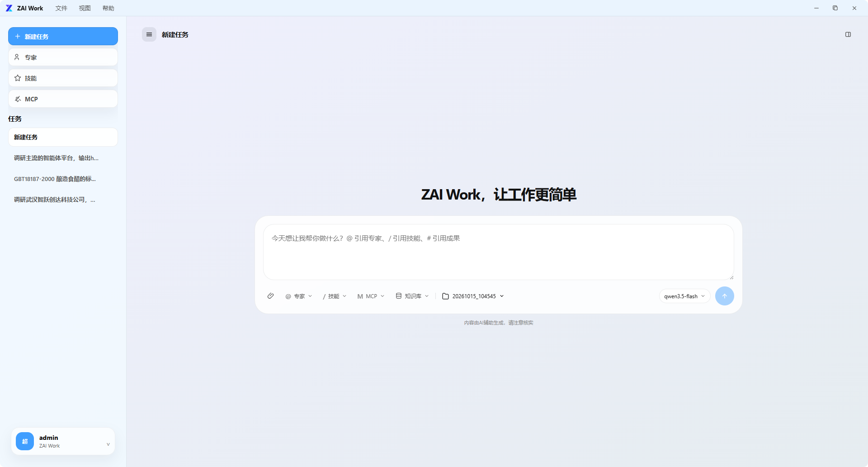Click the message input text area
Viewport: 868px width, 467px height.
pyautogui.click(x=498, y=252)
